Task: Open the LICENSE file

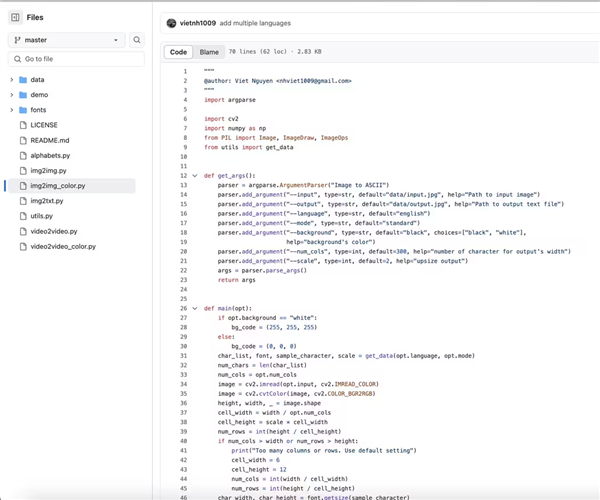Action: point(44,125)
